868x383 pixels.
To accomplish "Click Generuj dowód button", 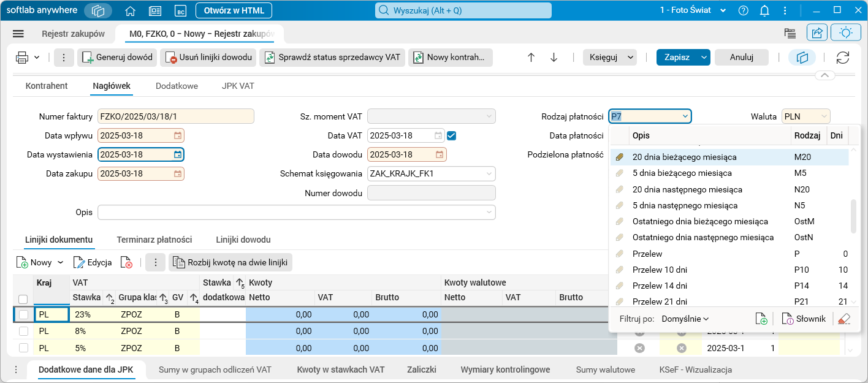I will tap(117, 58).
